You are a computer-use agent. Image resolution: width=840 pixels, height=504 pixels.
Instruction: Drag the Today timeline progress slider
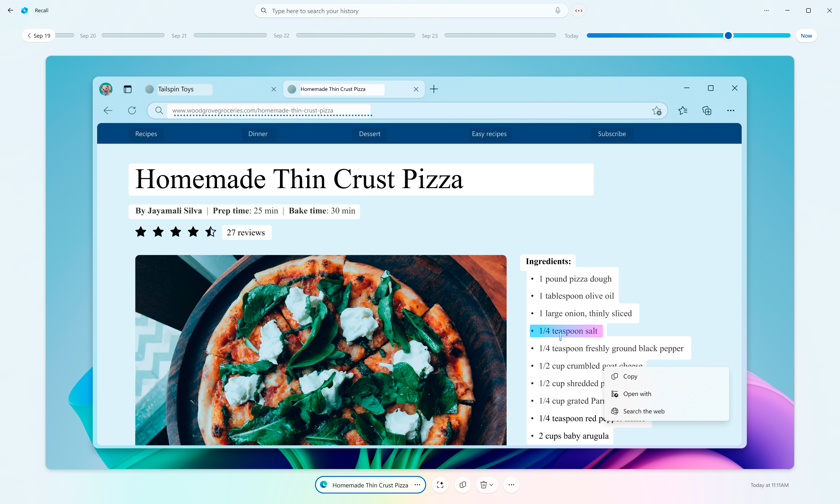click(x=729, y=35)
